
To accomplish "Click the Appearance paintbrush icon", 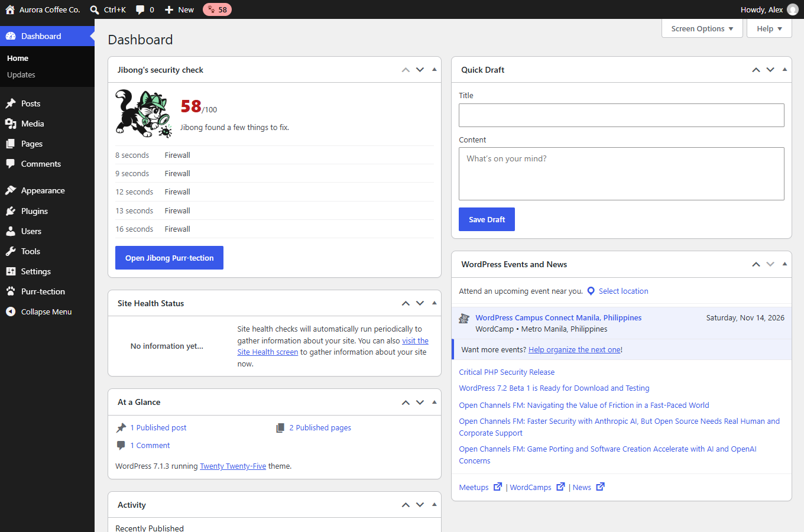I will point(11,190).
